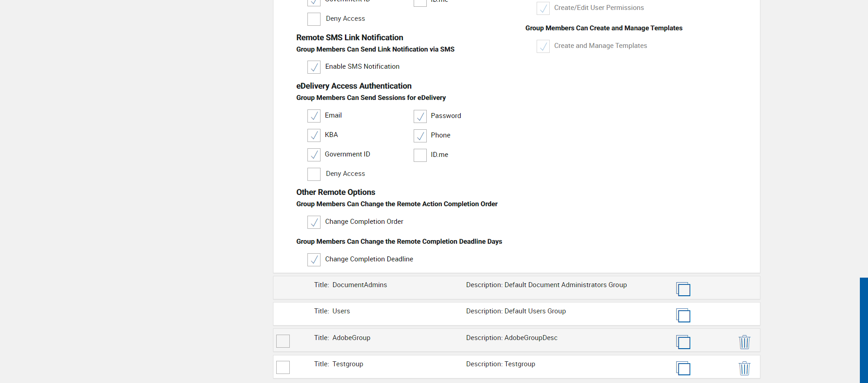
Task: Toggle Phone checkbox for eDelivery
Action: 420,136
